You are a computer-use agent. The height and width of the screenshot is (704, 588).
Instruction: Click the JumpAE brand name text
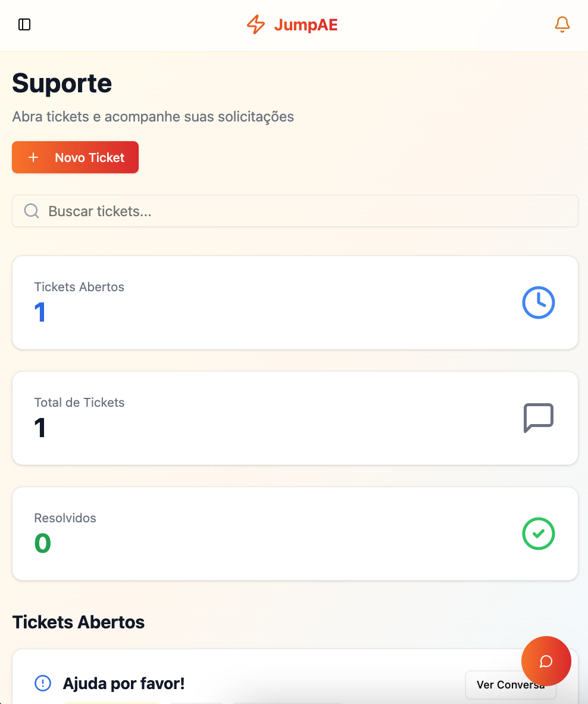(x=305, y=24)
